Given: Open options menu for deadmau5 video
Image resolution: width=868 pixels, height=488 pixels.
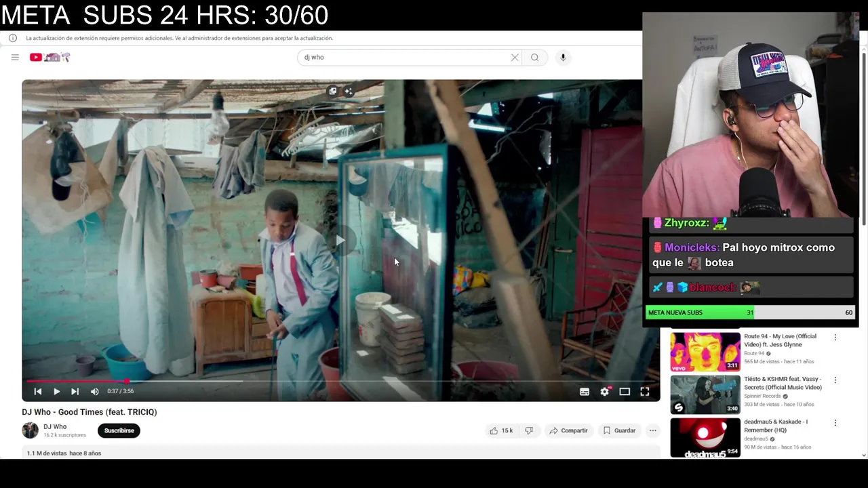Looking at the screenshot, I should click(835, 423).
